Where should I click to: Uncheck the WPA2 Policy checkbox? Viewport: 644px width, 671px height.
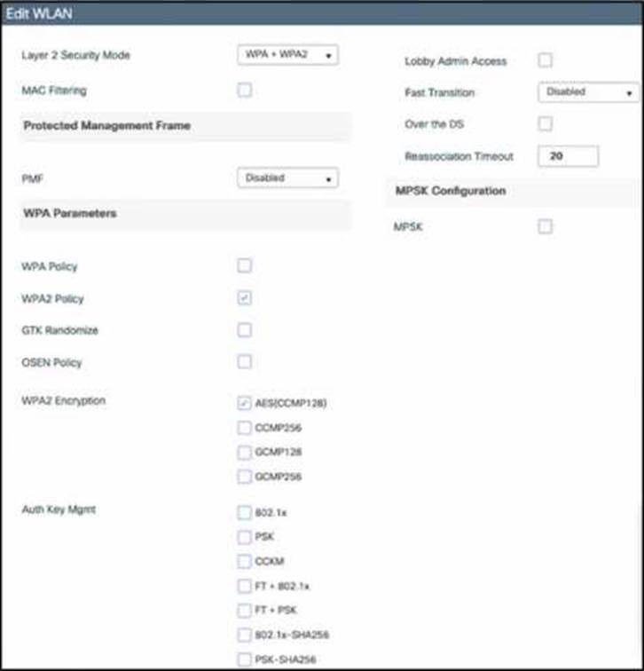pyautogui.click(x=245, y=298)
